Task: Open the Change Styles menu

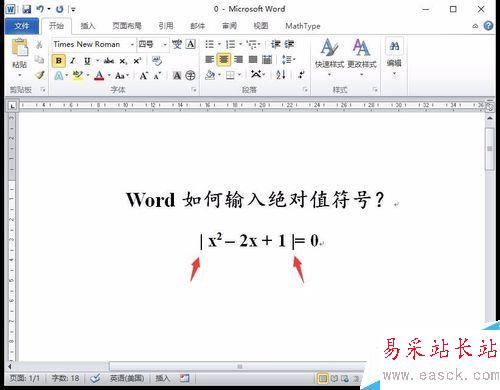Action: pos(362,57)
